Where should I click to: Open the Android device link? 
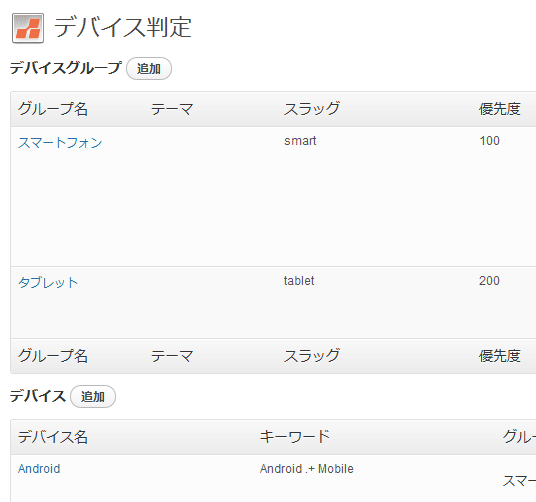[39, 469]
